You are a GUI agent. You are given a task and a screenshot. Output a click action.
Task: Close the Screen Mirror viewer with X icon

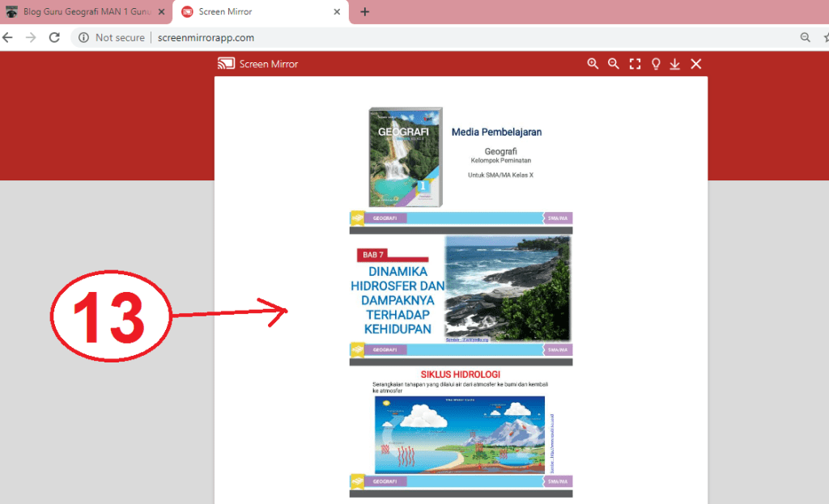[x=695, y=64]
